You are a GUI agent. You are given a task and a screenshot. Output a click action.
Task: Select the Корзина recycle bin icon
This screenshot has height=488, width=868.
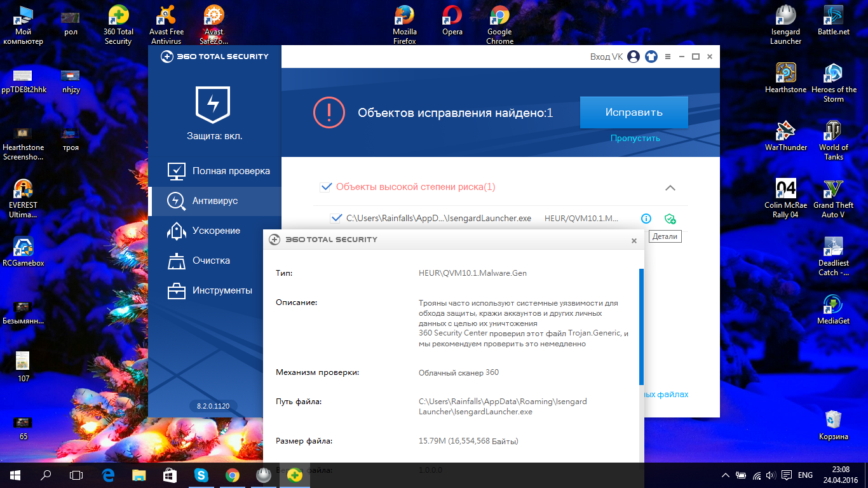[833, 425]
